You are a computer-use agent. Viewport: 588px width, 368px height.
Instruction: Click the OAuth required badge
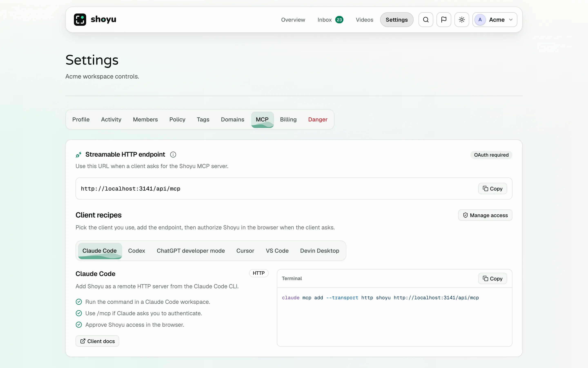491,155
